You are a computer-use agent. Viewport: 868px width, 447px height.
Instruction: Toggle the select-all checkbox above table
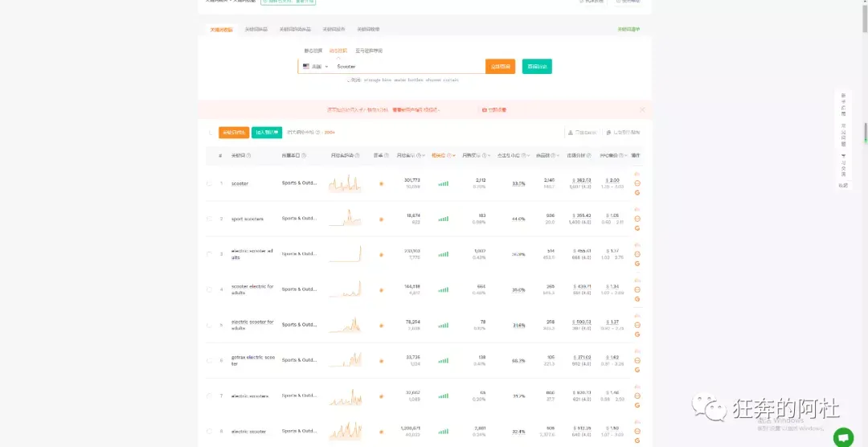coord(210,133)
